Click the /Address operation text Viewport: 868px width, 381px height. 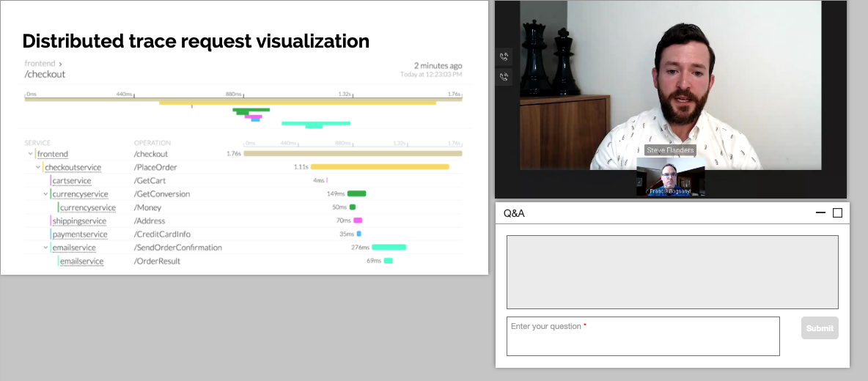coord(150,221)
